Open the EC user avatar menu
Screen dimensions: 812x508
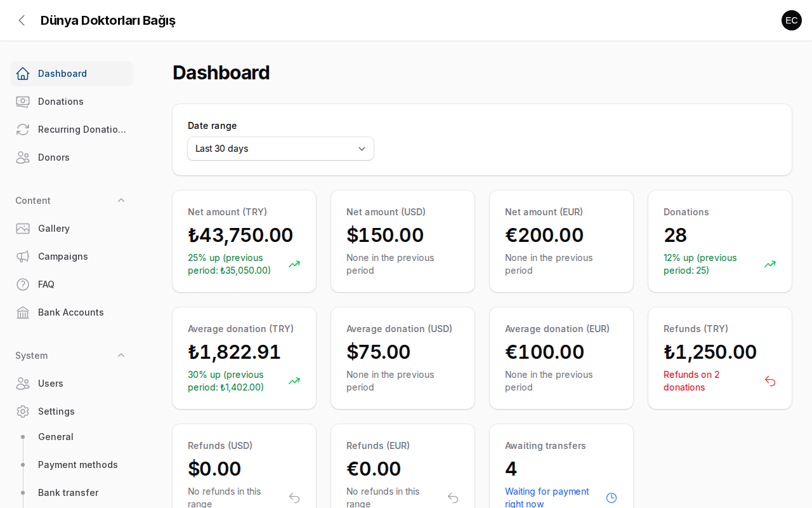click(792, 20)
